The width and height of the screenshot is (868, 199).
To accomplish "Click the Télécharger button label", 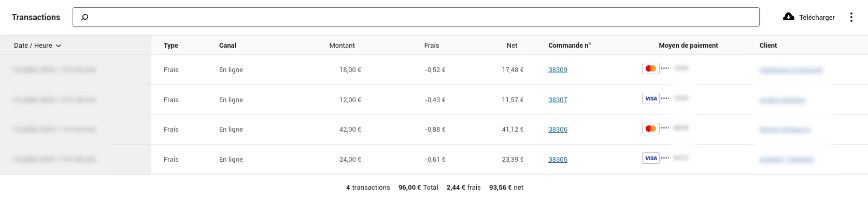I will pos(817,18).
